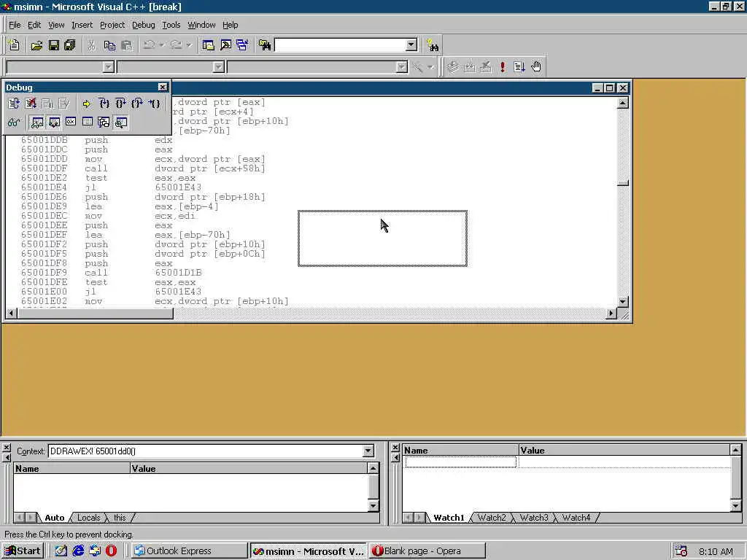Show the Output window
Image resolution: width=747 pixels, height=560 pixels.
pos(226,45)
